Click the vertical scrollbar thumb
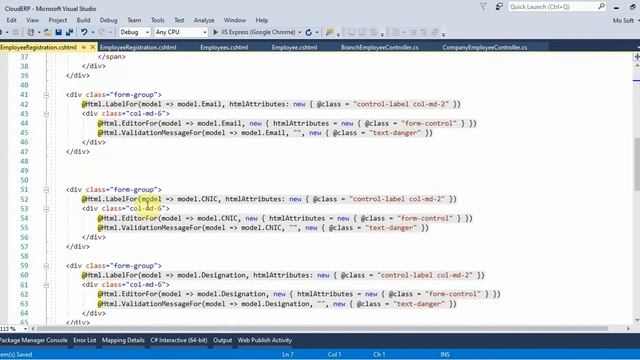 [637, 164]
